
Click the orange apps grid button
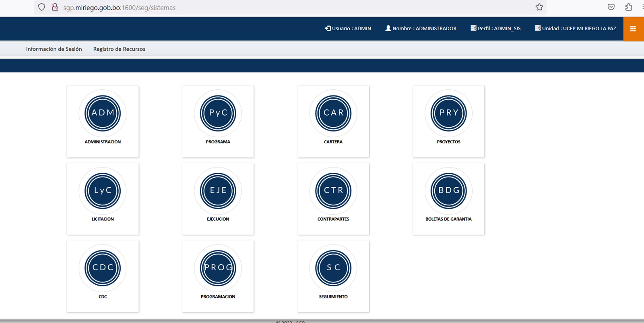[633, 29]
